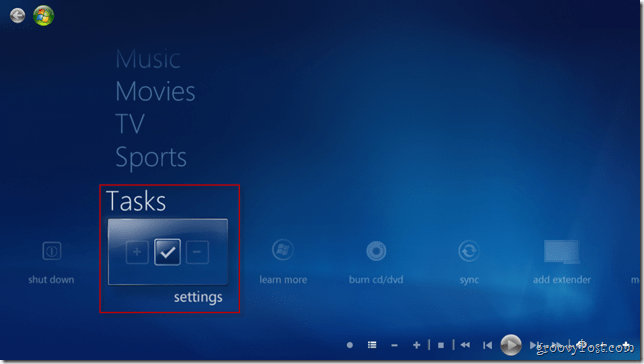This screenshot has height=364, width=644.
Task: Click the green Windows Media Center logo
Action: click(x=44, y=16)
